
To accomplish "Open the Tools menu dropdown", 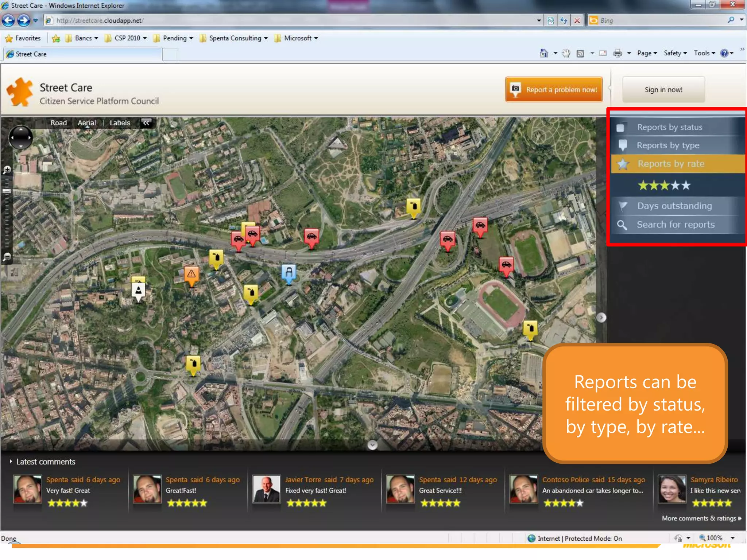I will 704,53.
